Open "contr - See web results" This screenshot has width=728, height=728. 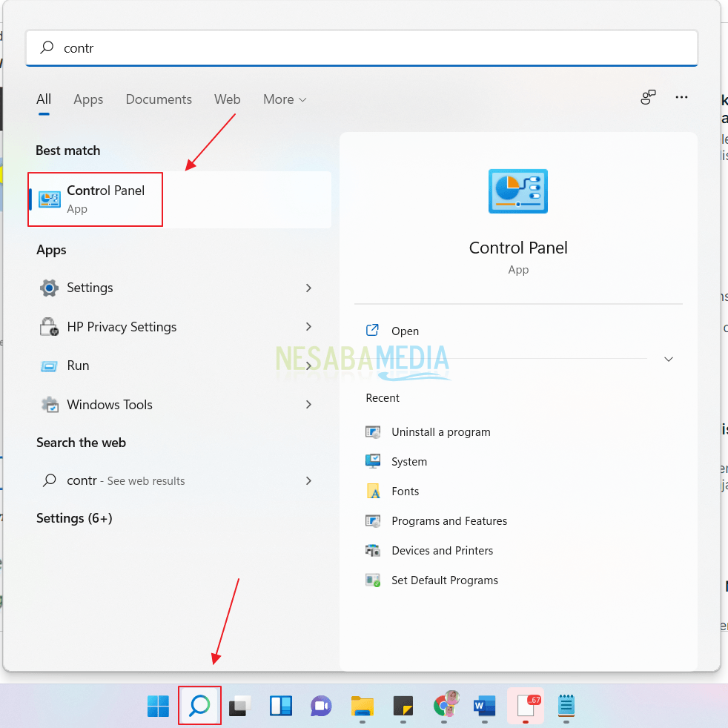[x=178, y=480]
